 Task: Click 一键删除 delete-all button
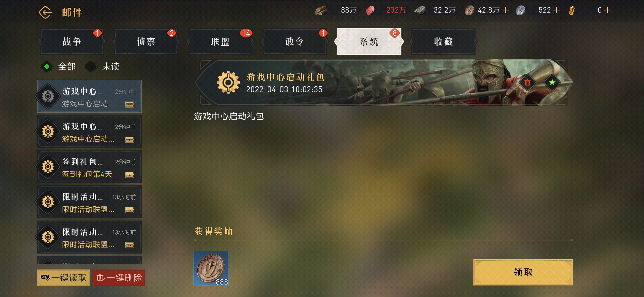tap(119, 278)
